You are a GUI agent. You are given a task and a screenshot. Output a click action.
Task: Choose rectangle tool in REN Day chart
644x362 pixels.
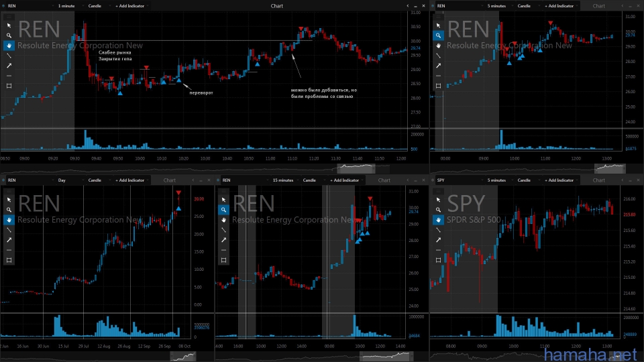click(x=9, y=260)
